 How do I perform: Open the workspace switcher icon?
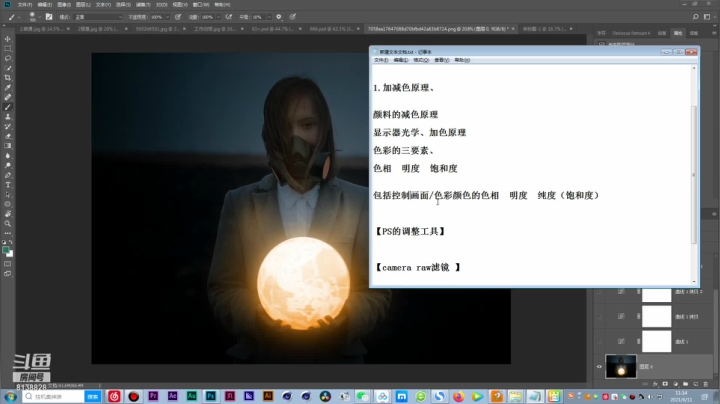click(x=707, y=17)
